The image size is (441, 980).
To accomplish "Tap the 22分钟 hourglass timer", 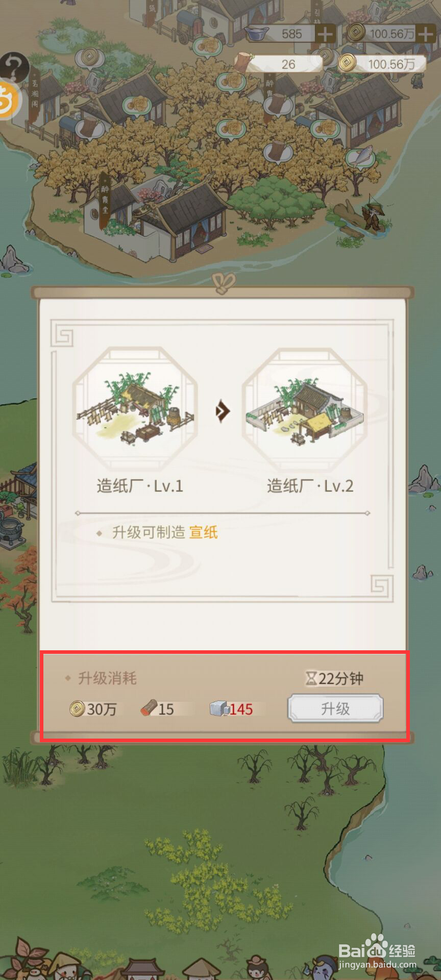I will 335,678.
